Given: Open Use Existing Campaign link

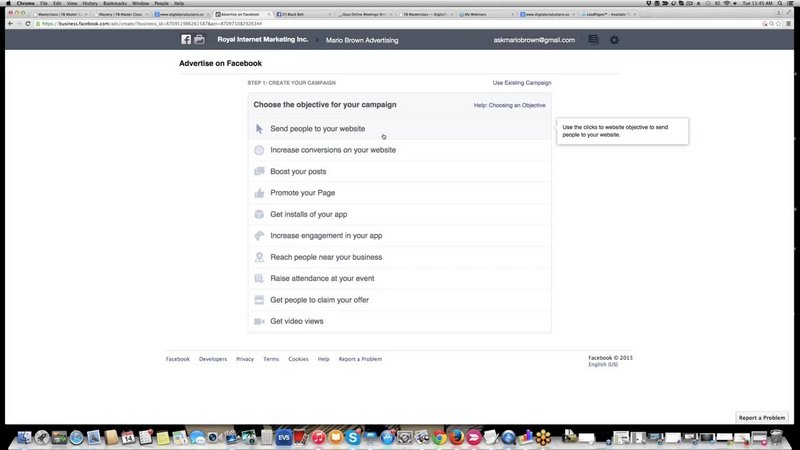Looking at the screenshot, I should point(522,83).
